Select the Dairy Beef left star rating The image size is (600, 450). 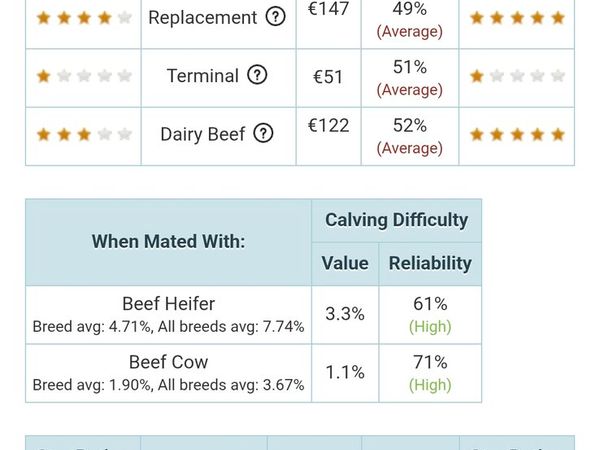click(x=84, y=134)
